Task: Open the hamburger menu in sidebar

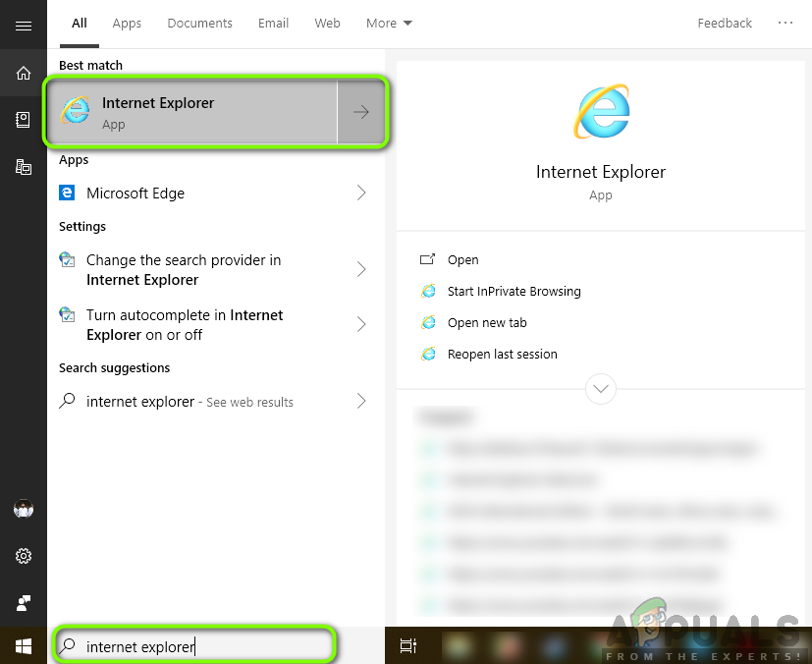Action: (24, 26)
